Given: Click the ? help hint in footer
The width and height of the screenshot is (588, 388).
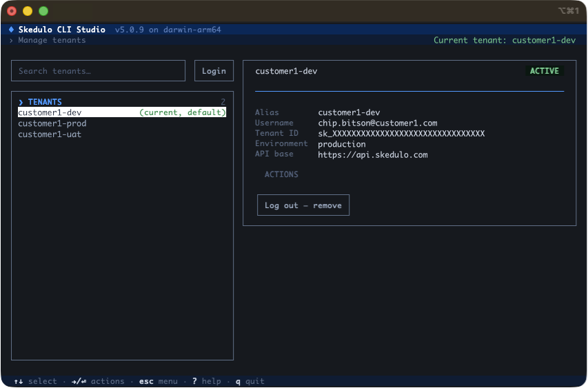Looking at the screenshot, I should click(207, 381).
